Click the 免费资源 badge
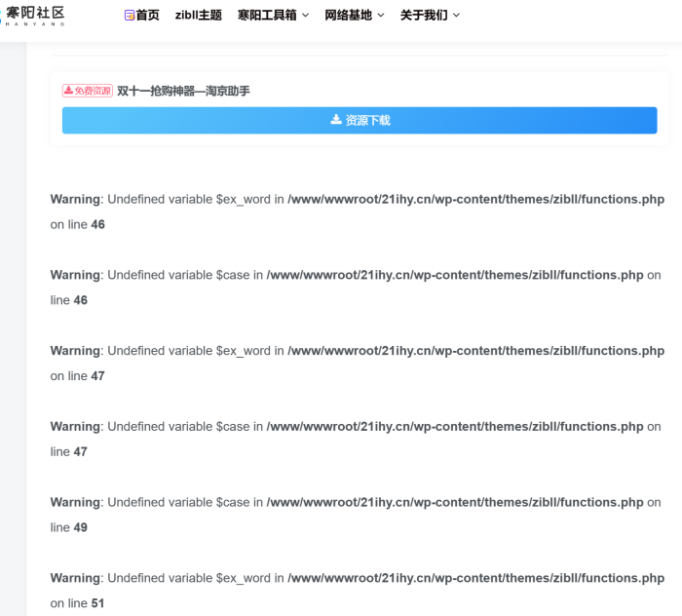682x616 pixels. click(x=88, y=91)
